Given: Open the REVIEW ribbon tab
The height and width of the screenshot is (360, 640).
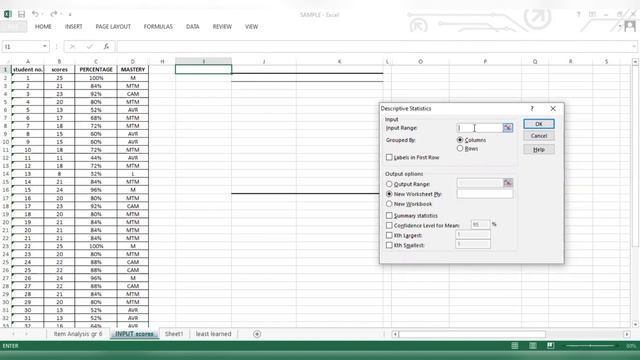Looking at the screenshot, I should tap(222, 27).
